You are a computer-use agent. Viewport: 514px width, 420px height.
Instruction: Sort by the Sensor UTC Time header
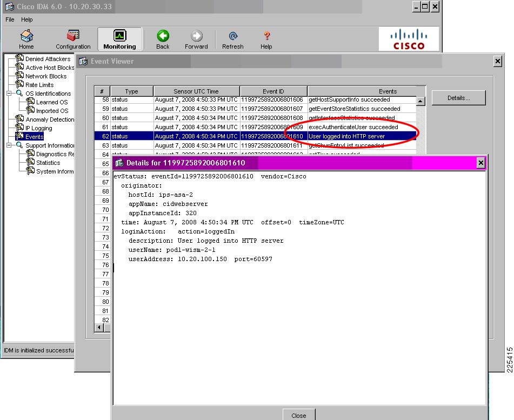(196, 91)
